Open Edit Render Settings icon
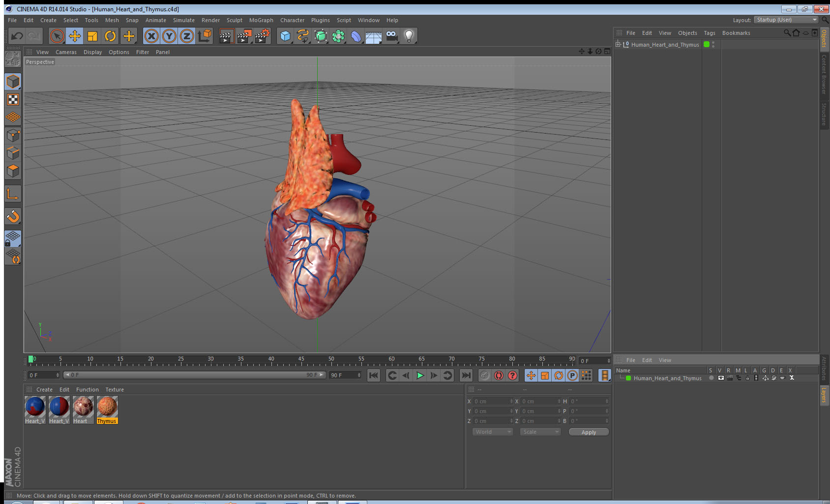The image size is (830, 504). (x=263, y=36)
